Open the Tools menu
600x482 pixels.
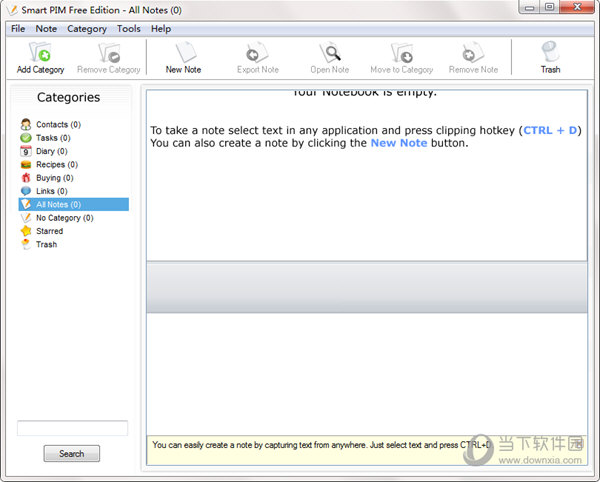click(x=129, y=29)
